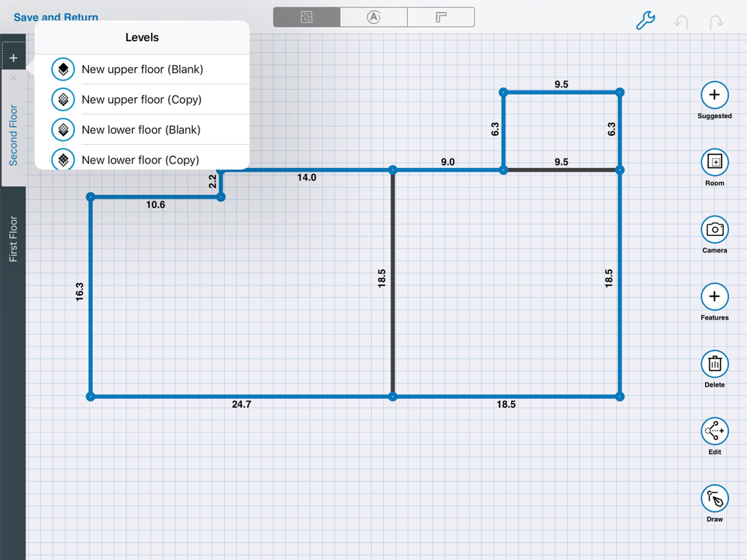Activate the Draw pen tool
Viewport: 747px width, 560px height.
[x=714, y=498]
